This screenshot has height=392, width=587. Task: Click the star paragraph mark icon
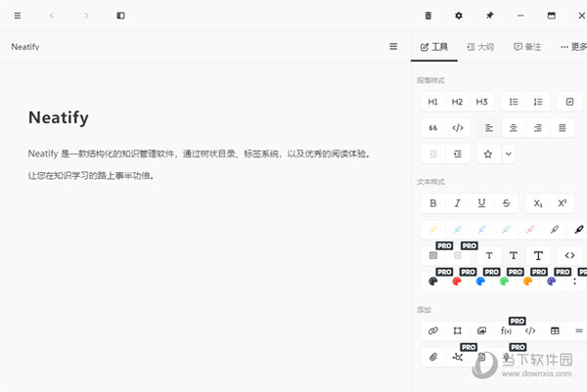488,154
